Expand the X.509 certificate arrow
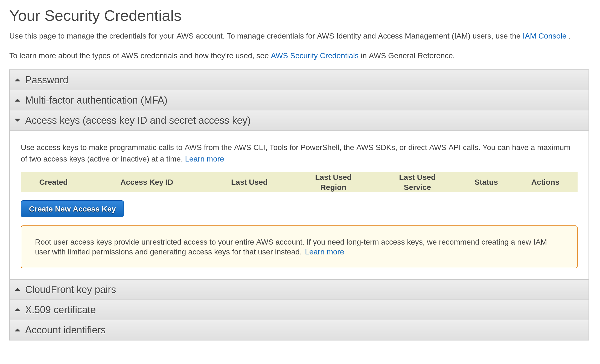The width and height of the screenshot is (600, 364). pos(18,310)
